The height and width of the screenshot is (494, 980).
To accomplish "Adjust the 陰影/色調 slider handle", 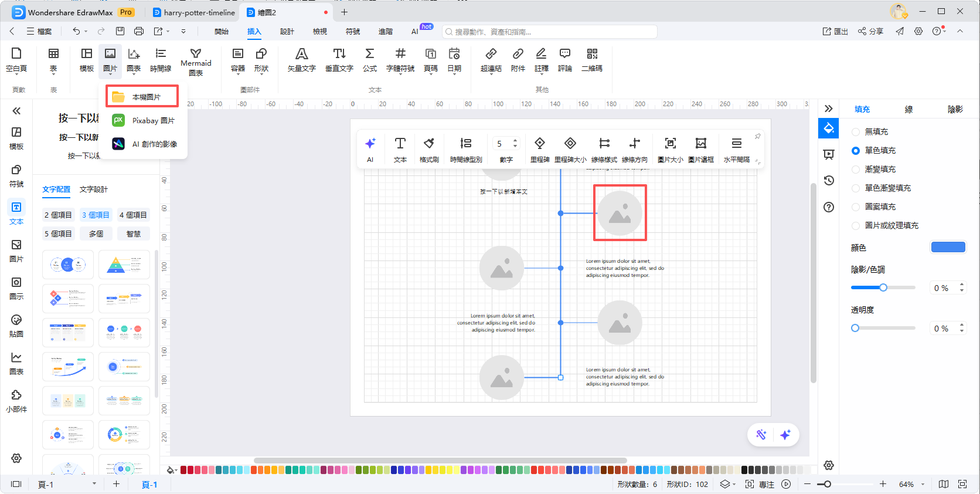I will point(883,287).
